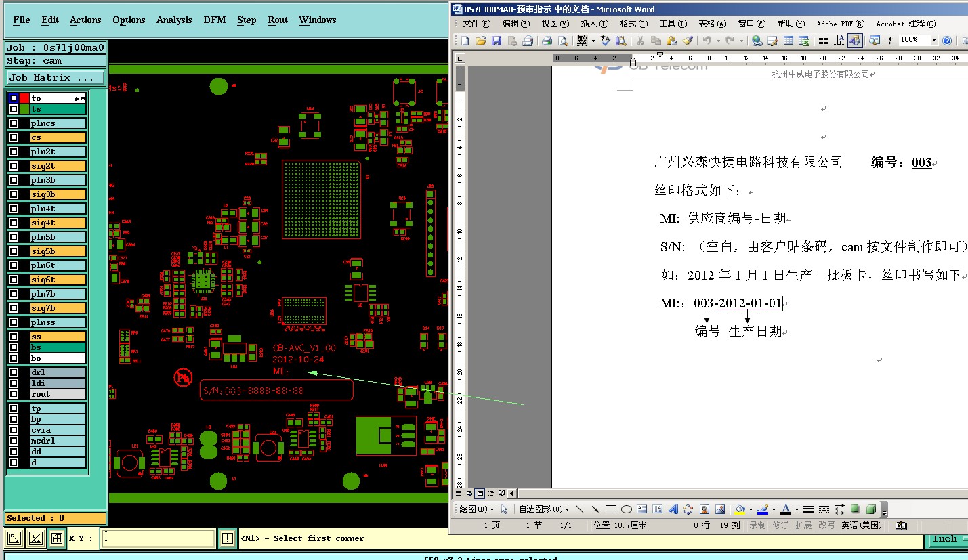The width and height of the screenshot is (968, 560).
Task: Click the 改写 overtype indicator in status bar
Action: (826, 525)
